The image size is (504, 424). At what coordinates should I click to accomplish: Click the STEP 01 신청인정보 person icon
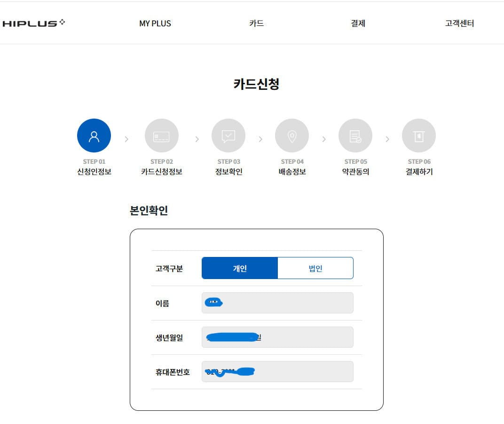click(94, 135)
